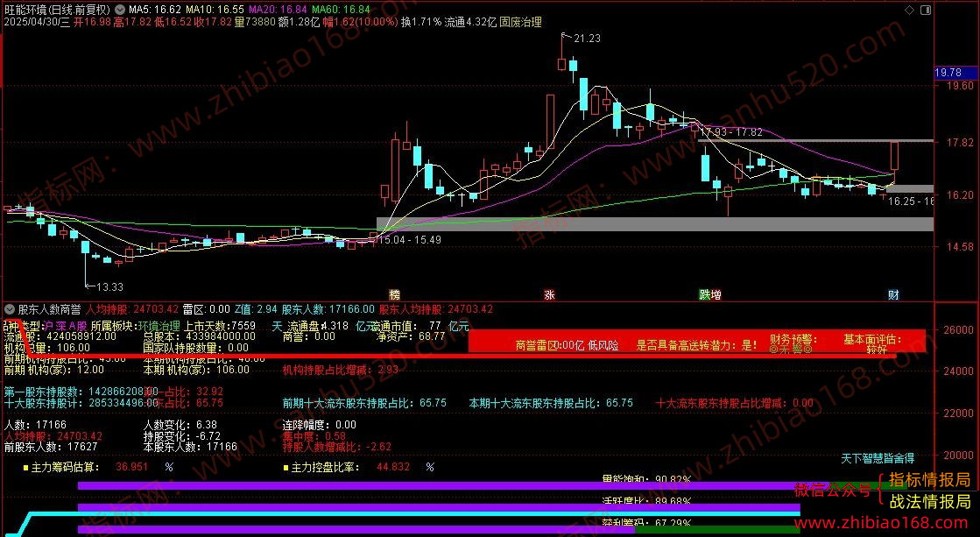The image size is (980, 537).
Task: Click the change value 幅1.62(10.00%)
Action: coord(360,22)
